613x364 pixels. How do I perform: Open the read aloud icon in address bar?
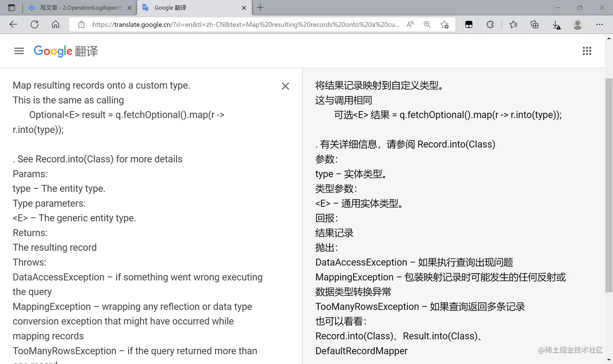(x=410, y=24)
